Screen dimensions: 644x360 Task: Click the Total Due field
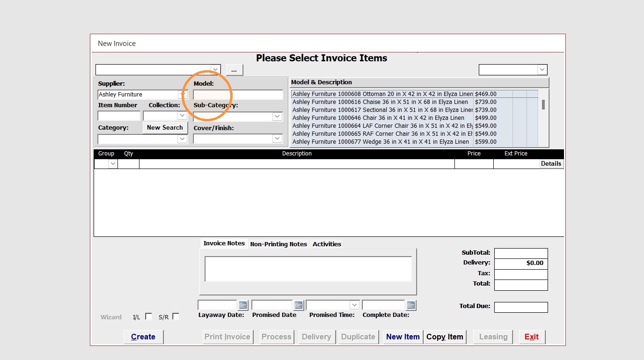pyautogui.click(x=521, y=307)
